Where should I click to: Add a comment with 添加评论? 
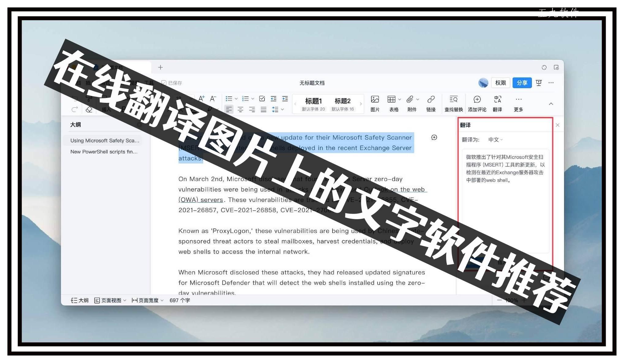tap(477, 103)
